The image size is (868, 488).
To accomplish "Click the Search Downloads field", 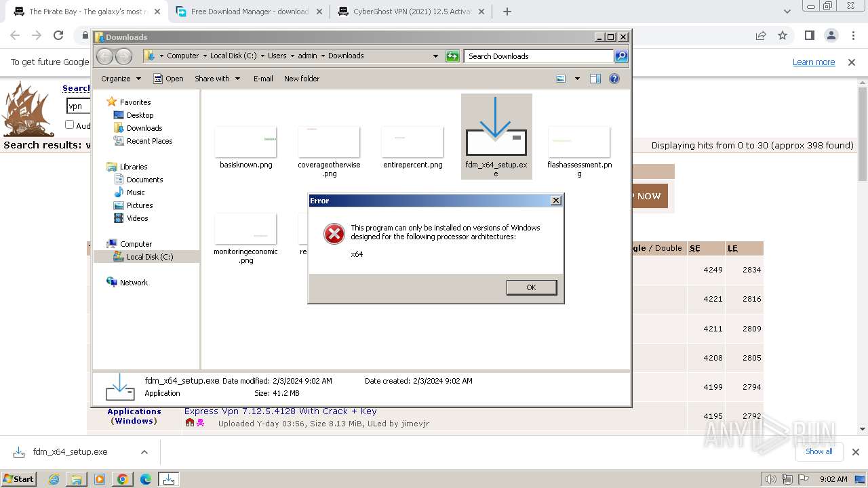I will coord(539,56).
